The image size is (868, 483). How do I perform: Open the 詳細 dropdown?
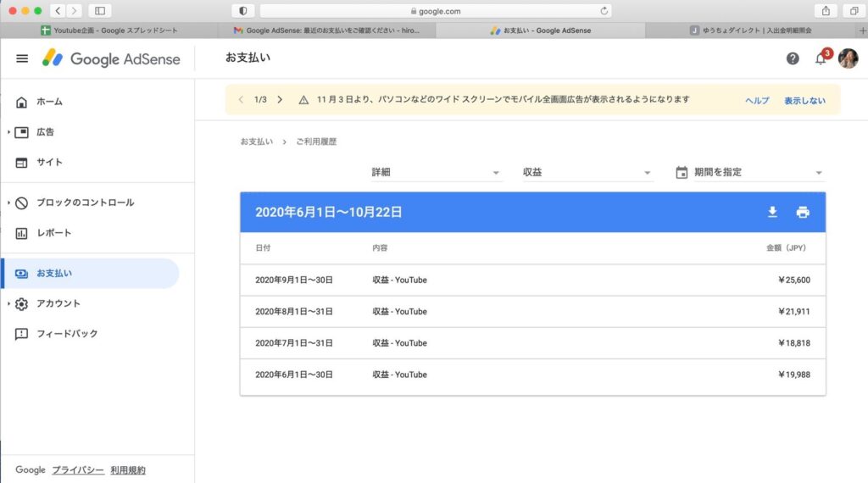[x=436, y=173]
